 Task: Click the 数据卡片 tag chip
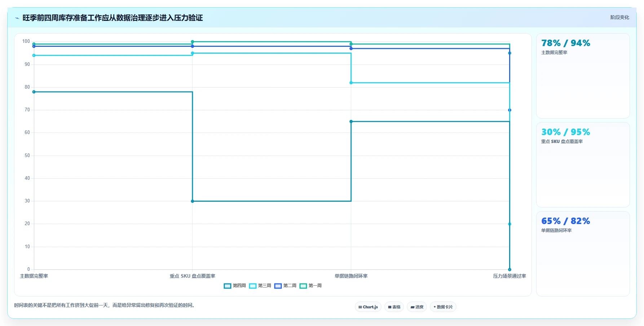coord(443,307)
